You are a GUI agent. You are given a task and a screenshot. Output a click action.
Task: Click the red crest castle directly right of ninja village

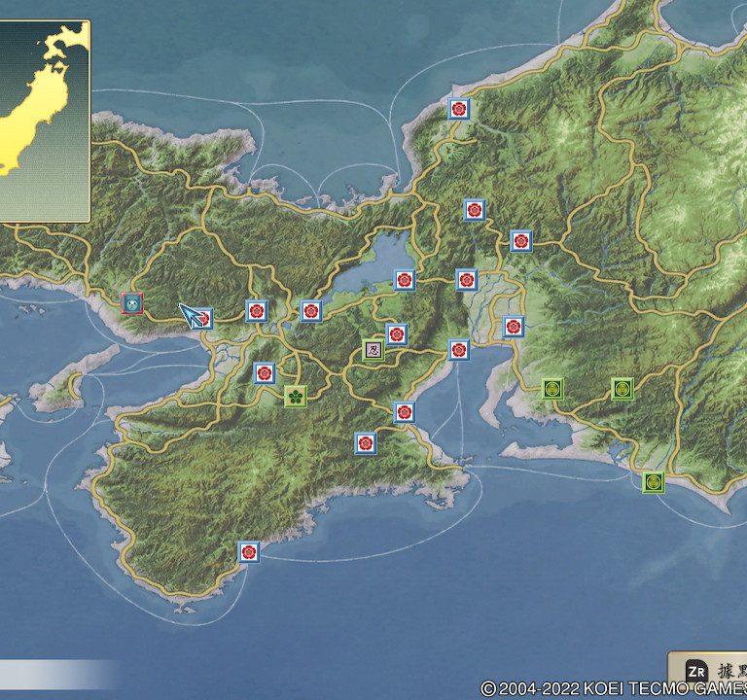[x=397, y=334]
